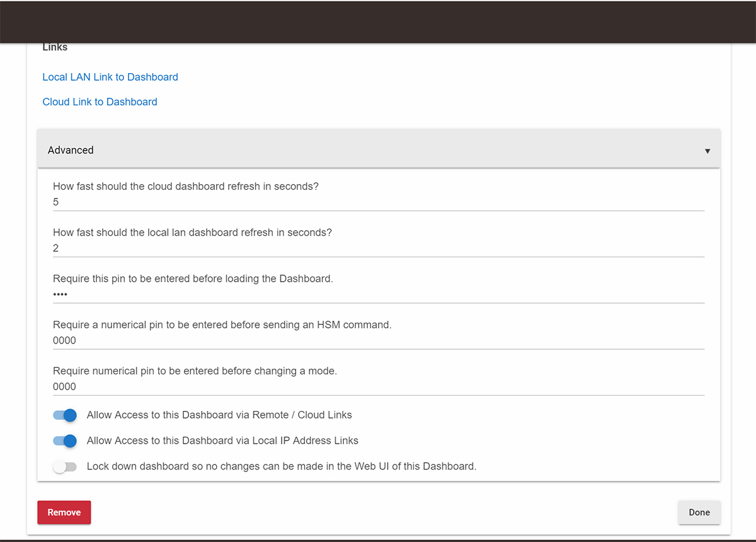Click the dashboard loading pin field
756x542 pixels.
point(379,294)
